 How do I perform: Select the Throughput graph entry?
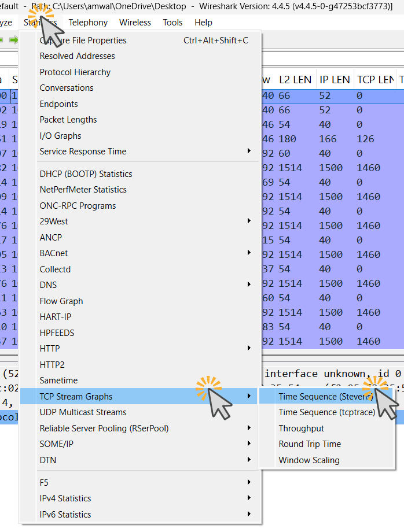[301, 428]
